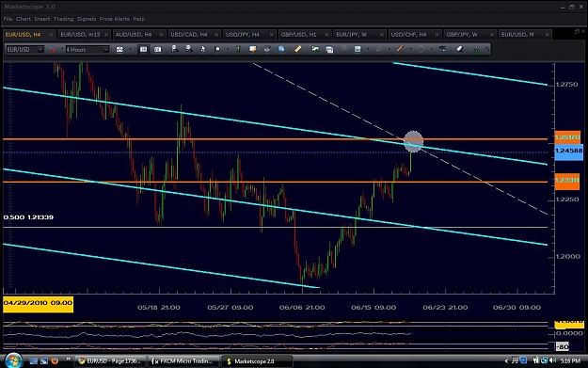Select the orange line drawing tool

point(400,49)
